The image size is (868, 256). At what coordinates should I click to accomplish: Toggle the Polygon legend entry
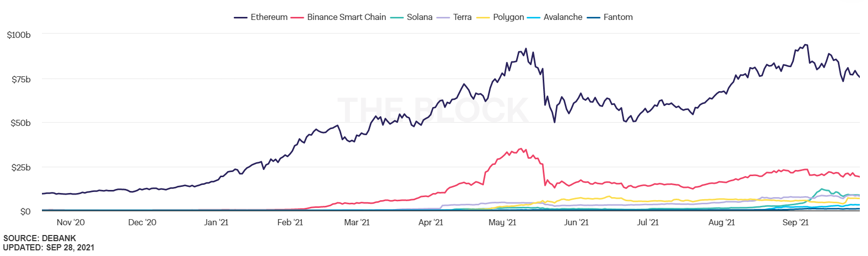(x=508, y=17)
